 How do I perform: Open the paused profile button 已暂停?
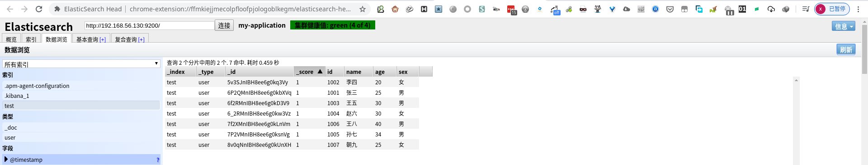pos(832,9)
